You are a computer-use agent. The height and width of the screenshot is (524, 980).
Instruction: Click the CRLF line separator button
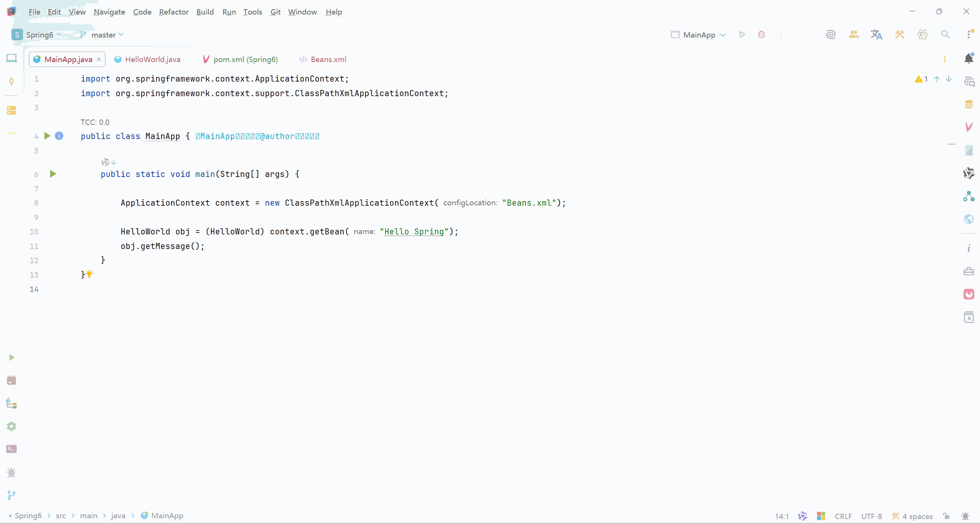coord(843,516)
